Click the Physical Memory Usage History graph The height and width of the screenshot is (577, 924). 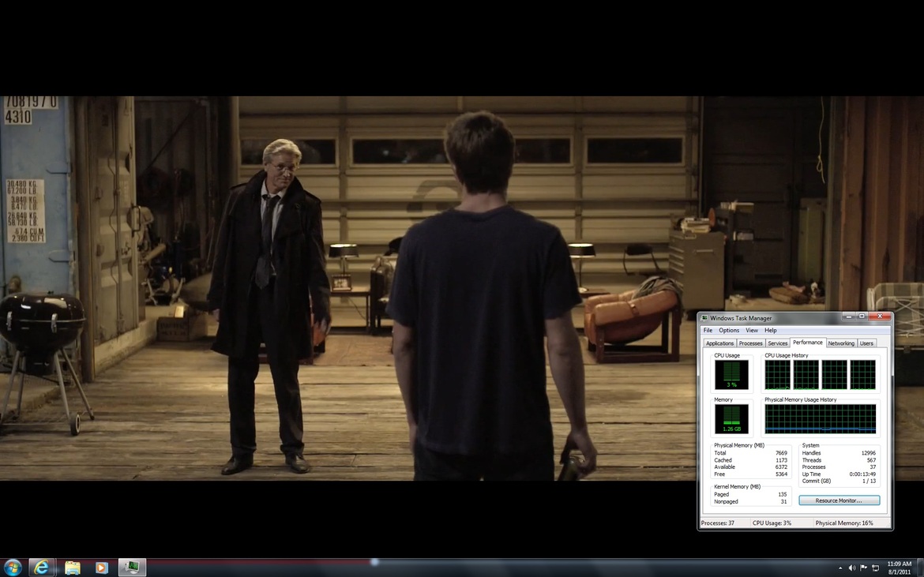[x=821, y=418]
